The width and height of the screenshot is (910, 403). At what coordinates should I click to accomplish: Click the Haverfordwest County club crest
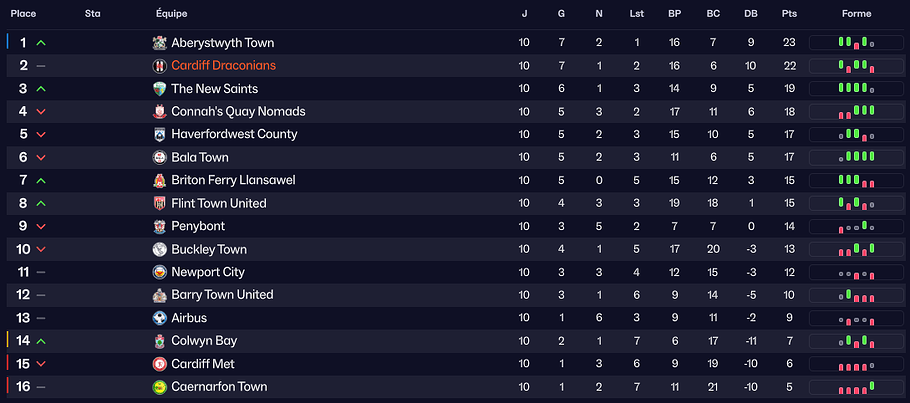[160, 134]
